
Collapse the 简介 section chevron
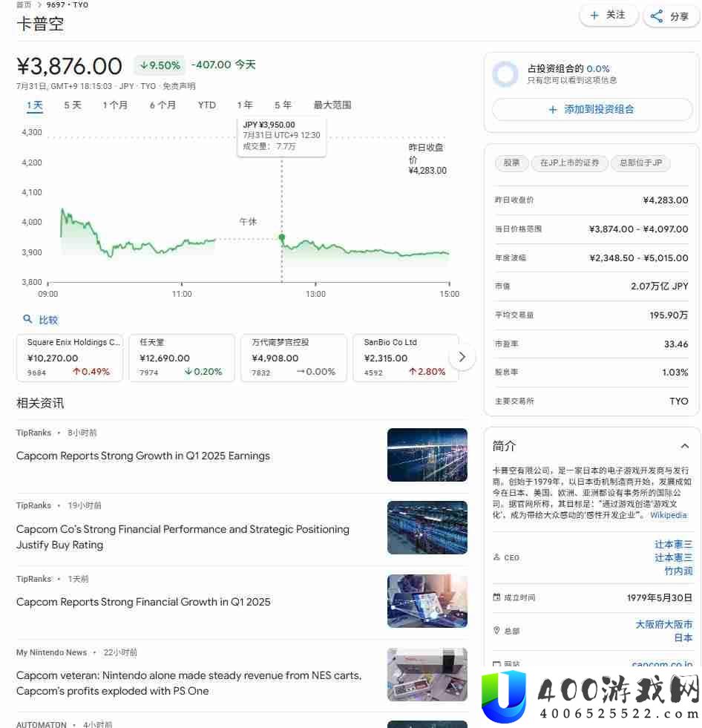click(684, 446)
